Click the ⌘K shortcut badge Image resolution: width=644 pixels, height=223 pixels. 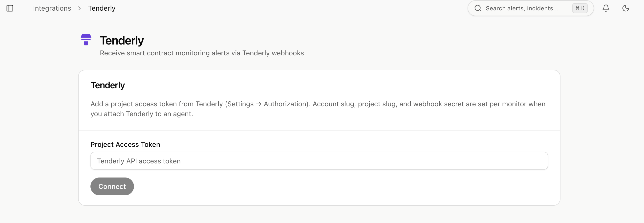580,8
